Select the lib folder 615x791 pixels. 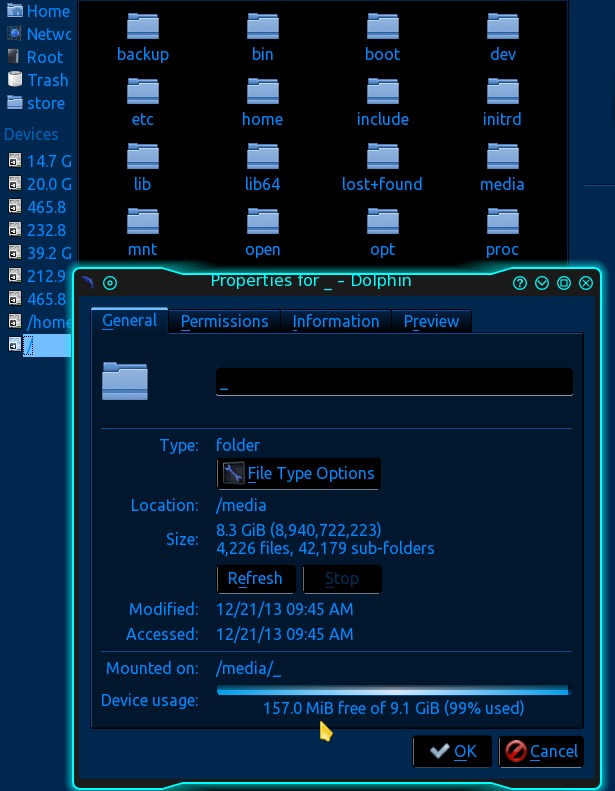[x=143, y=168]
